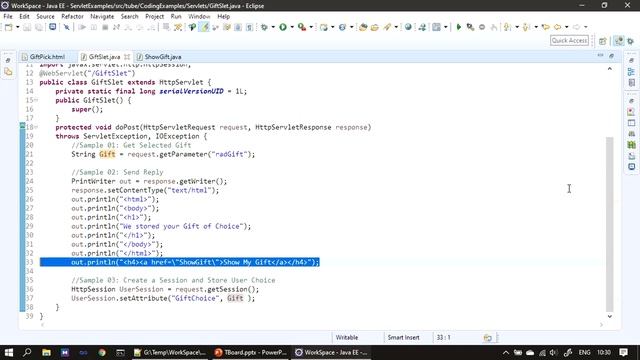Click the Next Annotation arrow icon
The width and height of the screenshot is (640, 360).
(x=507, y=27)
